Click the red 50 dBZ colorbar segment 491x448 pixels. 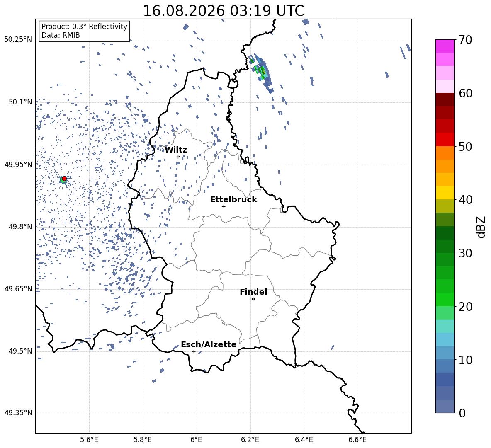point(445,140)
